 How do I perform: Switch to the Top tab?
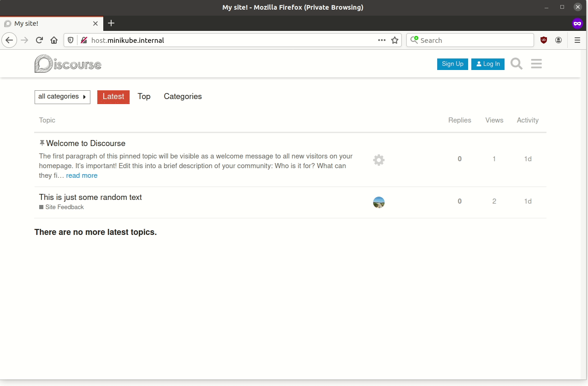(144, 97)
